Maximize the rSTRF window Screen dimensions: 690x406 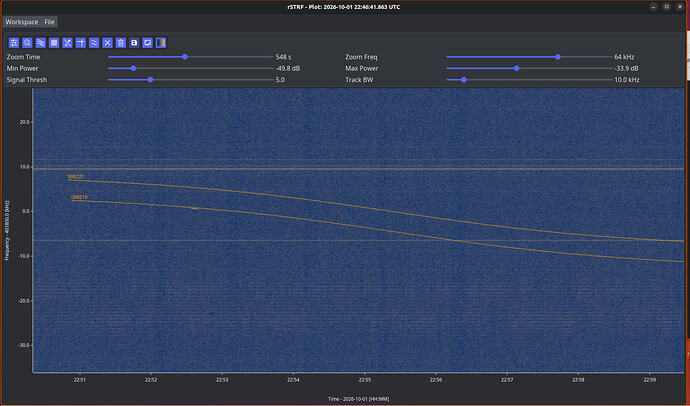(x=667, y=7)
